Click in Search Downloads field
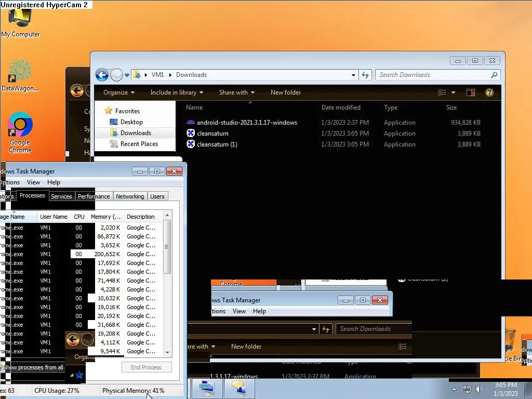The height and width of the screenshot is (399, 532). pos(437,75)
